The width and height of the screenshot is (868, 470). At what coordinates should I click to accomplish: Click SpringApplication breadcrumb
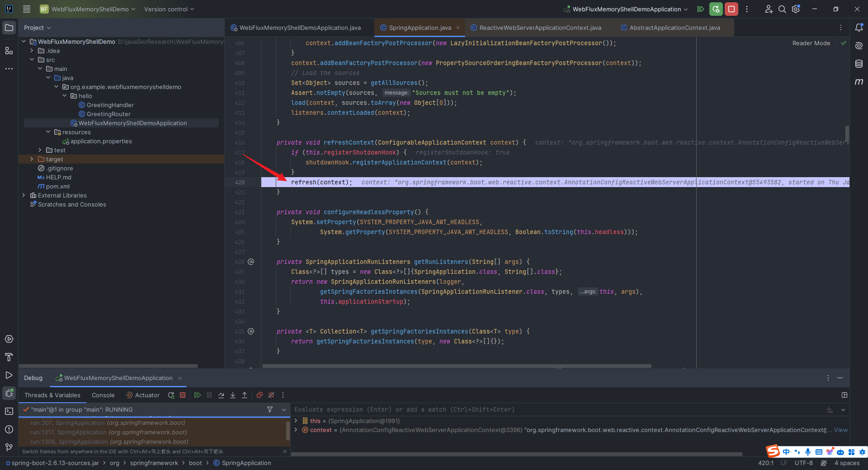coord(242,463)
